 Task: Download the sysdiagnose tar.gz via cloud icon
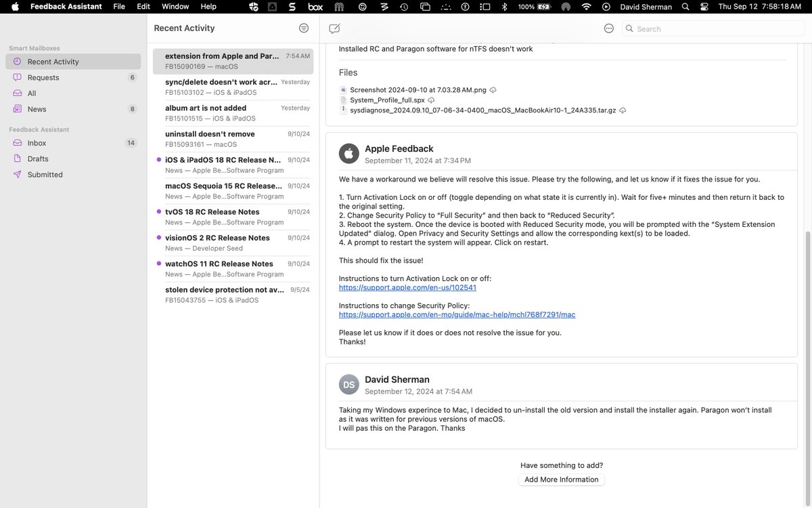pyautogui.click(x=623, y=110)
